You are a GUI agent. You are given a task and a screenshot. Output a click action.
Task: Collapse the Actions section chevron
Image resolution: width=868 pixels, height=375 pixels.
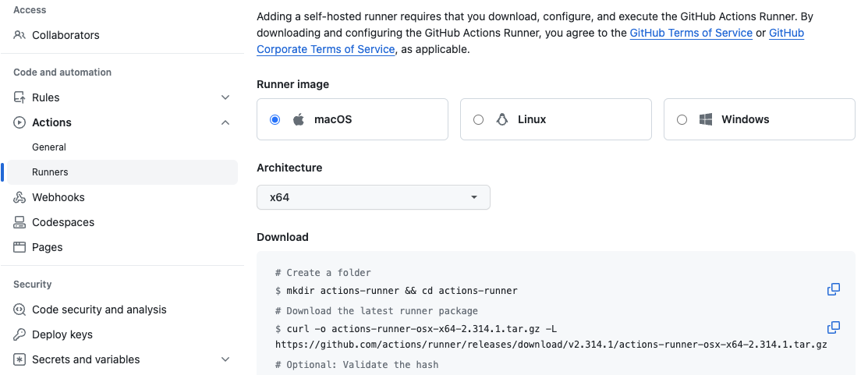225,122
